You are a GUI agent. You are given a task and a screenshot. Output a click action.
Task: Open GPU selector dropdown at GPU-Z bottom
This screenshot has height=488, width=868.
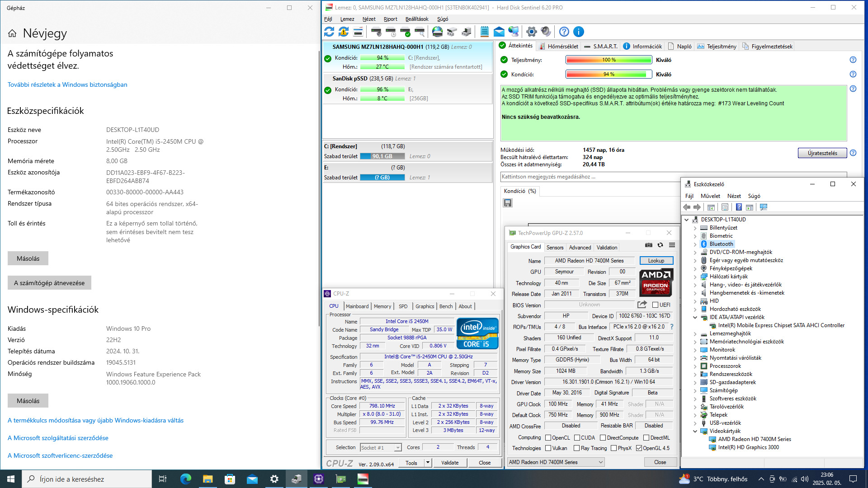[x=556, y=462]
